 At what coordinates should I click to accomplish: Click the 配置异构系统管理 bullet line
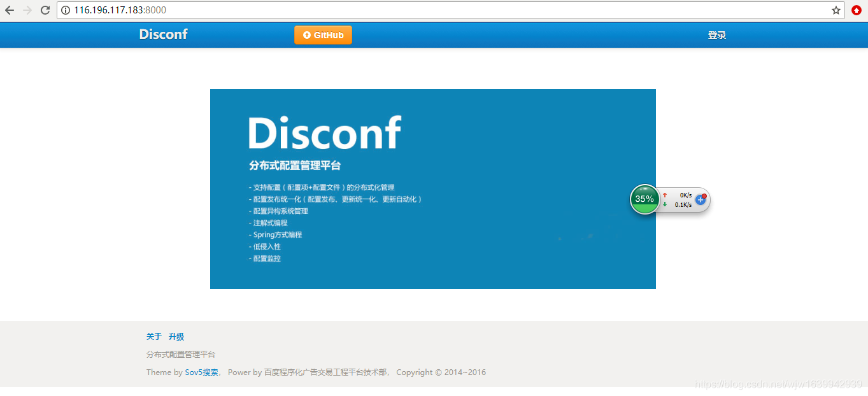[278, 211]
